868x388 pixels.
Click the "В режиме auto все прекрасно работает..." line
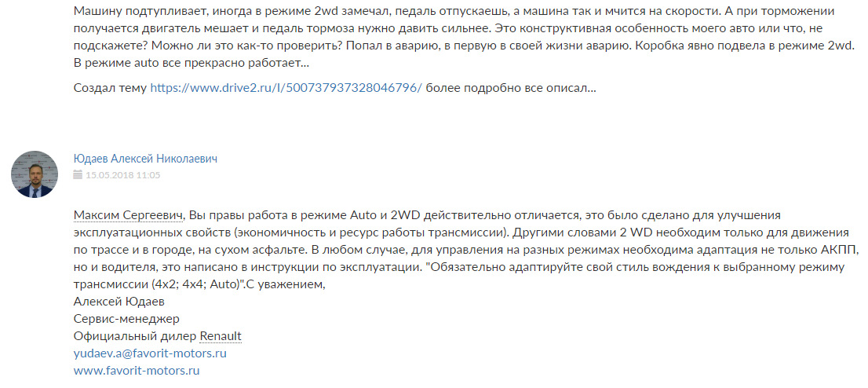(x=191, y=63)
